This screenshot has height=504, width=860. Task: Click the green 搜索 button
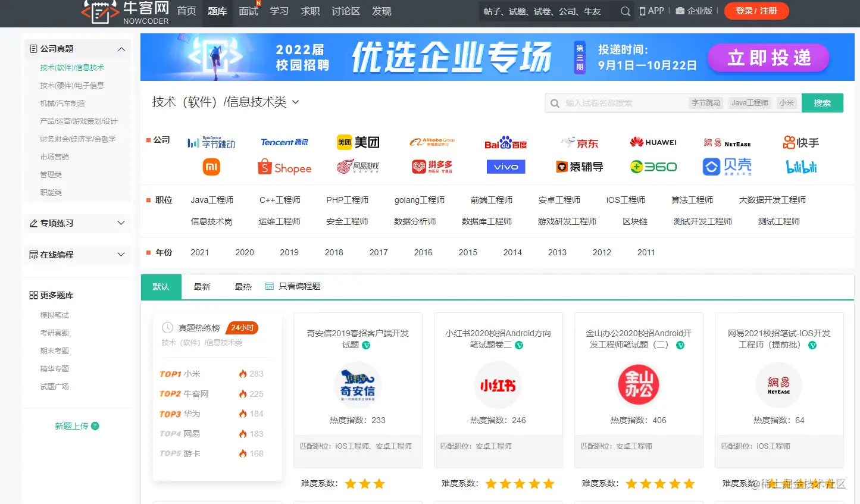pyautogui.click(x=823, y=103)
